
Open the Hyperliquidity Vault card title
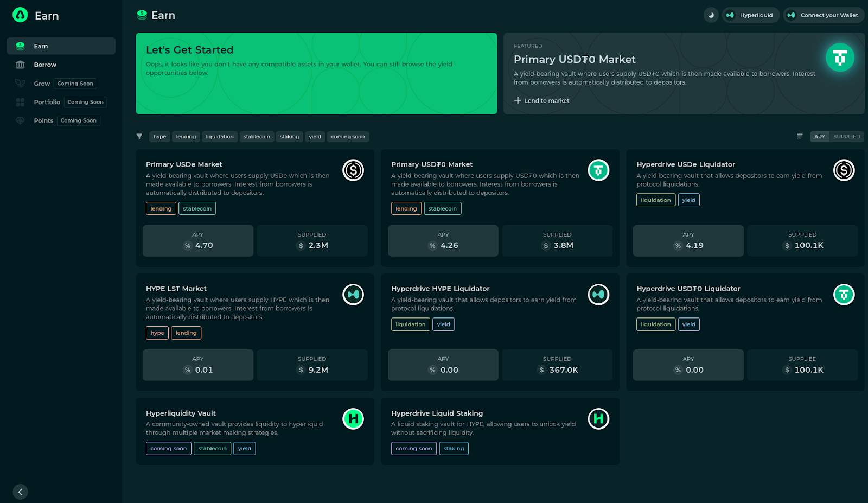click(181, 413)
